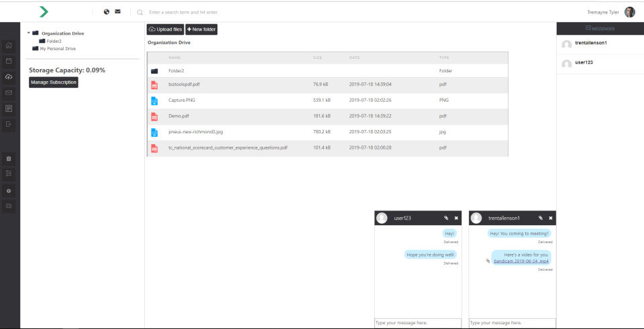Screen dimensions: 644x329
Task: Click message input in trentallenson1 chat
Action: coord(512,323)
